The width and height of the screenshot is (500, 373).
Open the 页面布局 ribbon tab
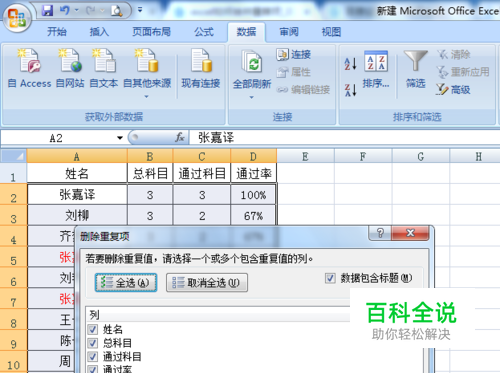(x=151, y=32)
